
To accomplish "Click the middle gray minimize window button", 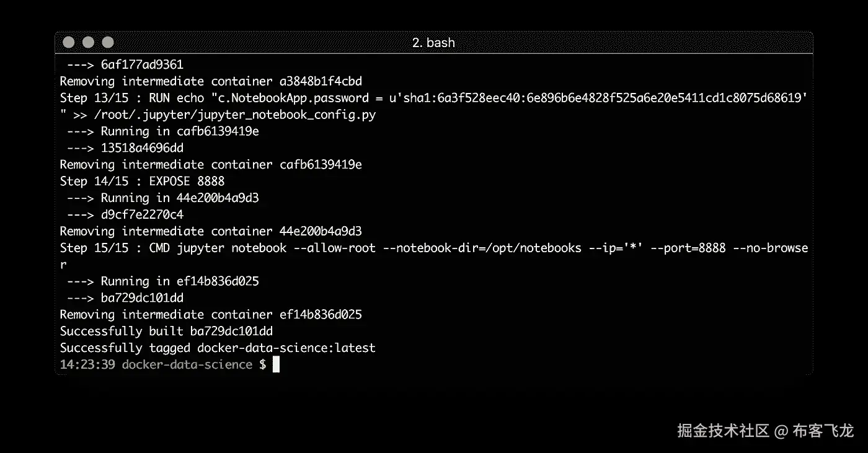I will click(x=88, y=42).
